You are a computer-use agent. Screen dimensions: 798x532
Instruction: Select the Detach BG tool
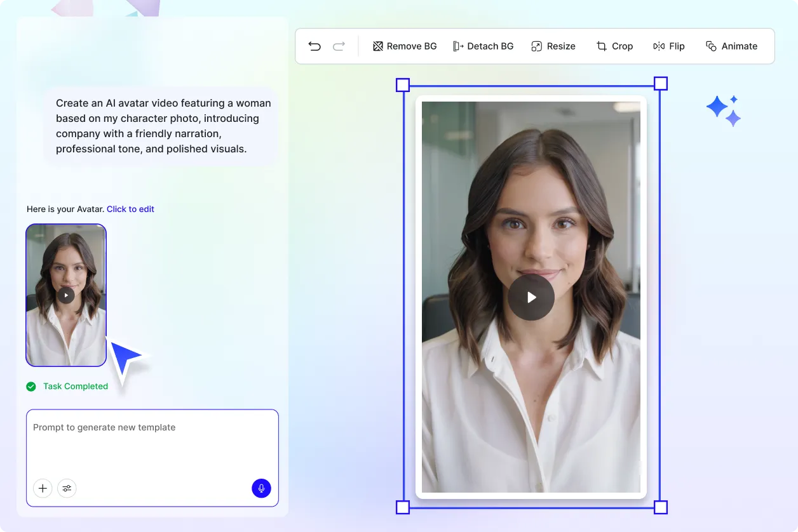click(484, 46)
